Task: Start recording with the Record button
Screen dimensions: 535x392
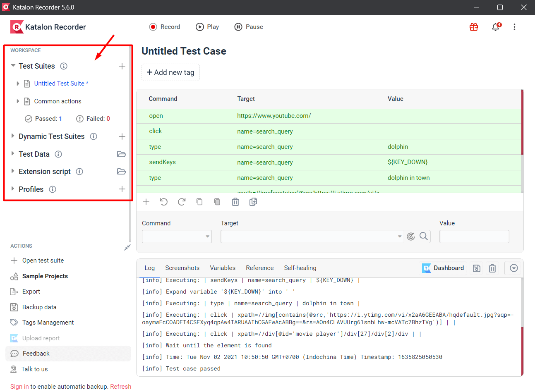Action: point(165,26)
